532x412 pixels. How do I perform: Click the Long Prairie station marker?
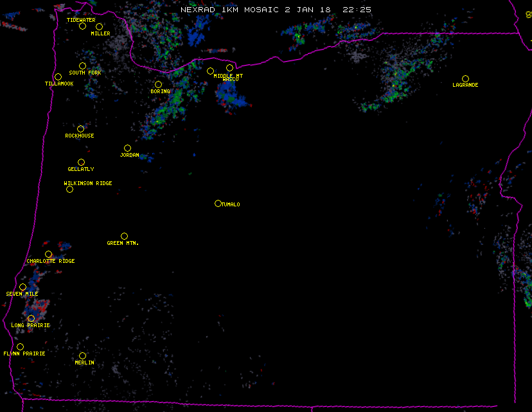point(31,319)
